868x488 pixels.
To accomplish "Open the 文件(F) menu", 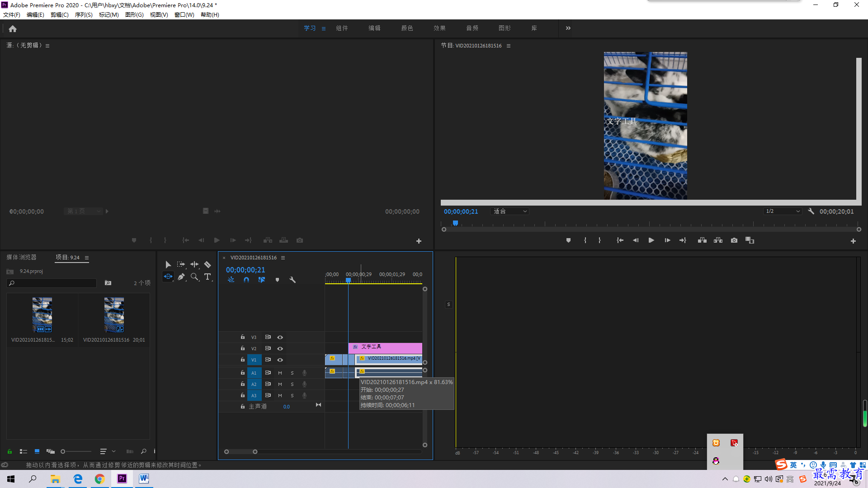I will pos(12,15).
